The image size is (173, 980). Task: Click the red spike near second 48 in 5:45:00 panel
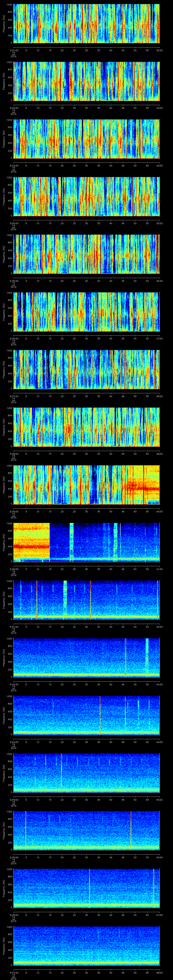(x=131, y=831)
